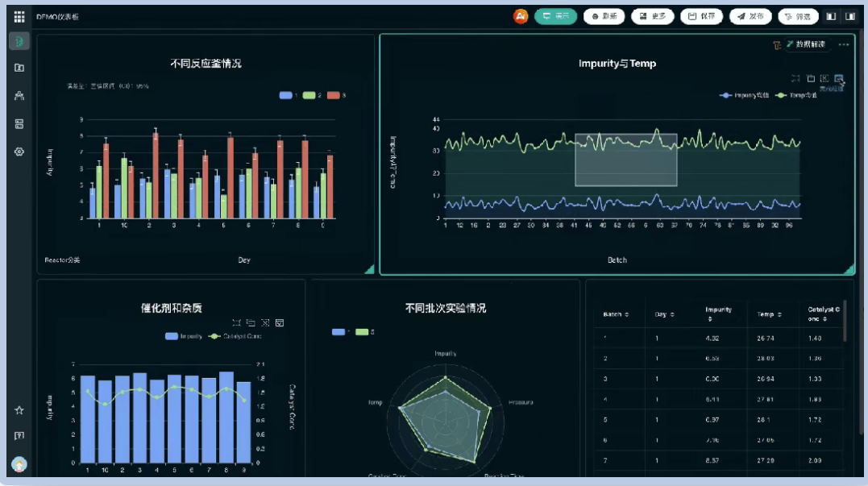The image size is (868, 486).
Task: Click the 数据解读 button on chart card
Action: 805,45
